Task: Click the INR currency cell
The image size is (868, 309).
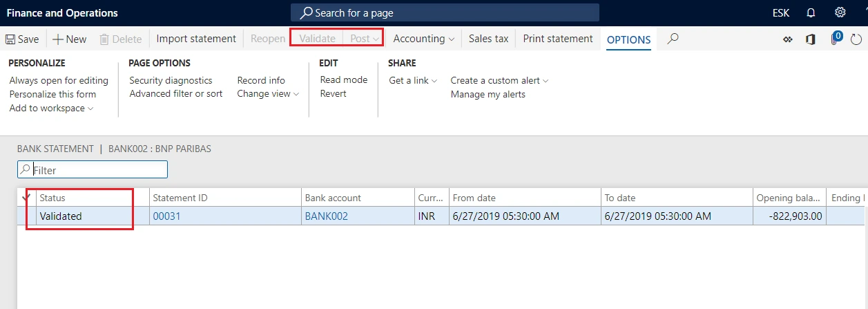Action: (x=432, y=216)
